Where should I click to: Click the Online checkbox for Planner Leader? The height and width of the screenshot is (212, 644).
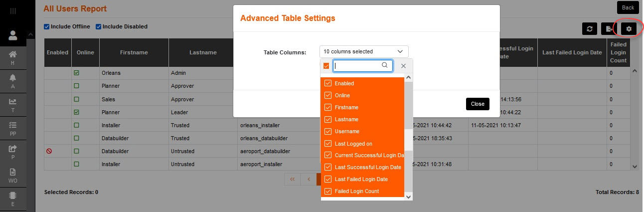coord(76,112)
